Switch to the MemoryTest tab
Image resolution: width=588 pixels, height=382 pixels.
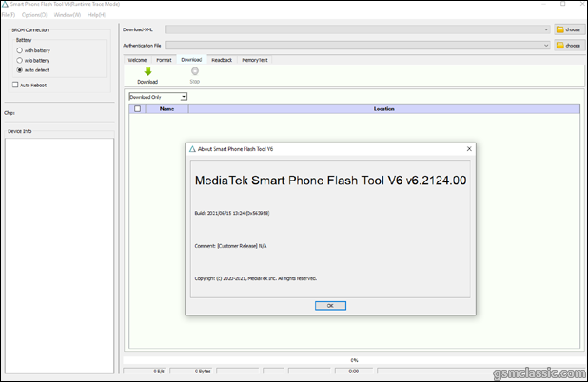pyautogui.click(x=255, y=60)
